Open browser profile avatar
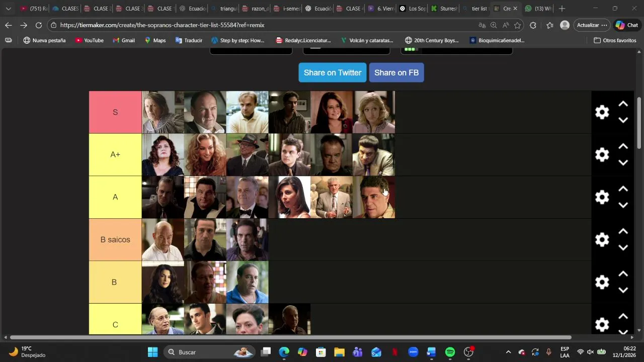644x362 pixels. [565, 25]
